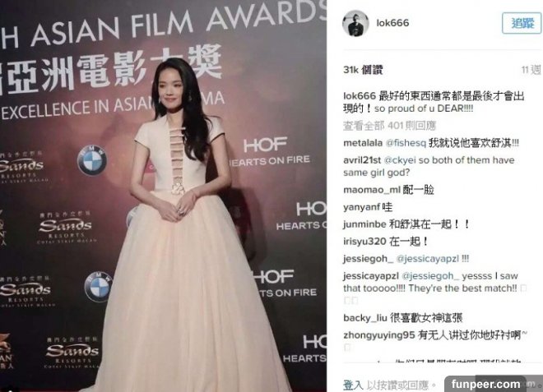Open commenter irisyu320's profile
This screenshot has width=543, height=392.
click(x=364, y=242)
